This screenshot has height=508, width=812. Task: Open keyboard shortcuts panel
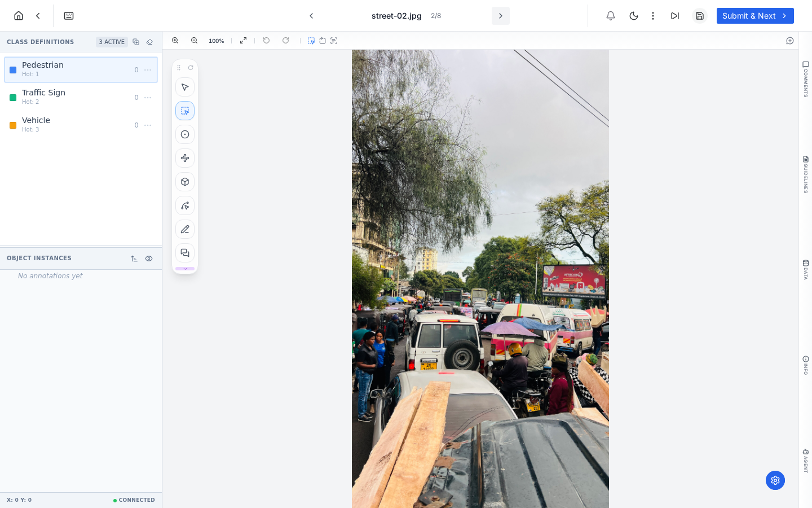[69, 16]
